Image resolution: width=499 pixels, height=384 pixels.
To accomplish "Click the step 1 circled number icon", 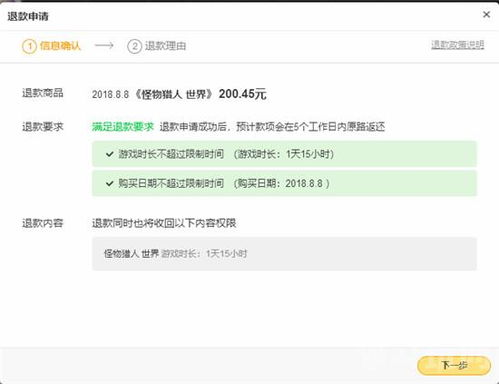I will pos(29,46).
